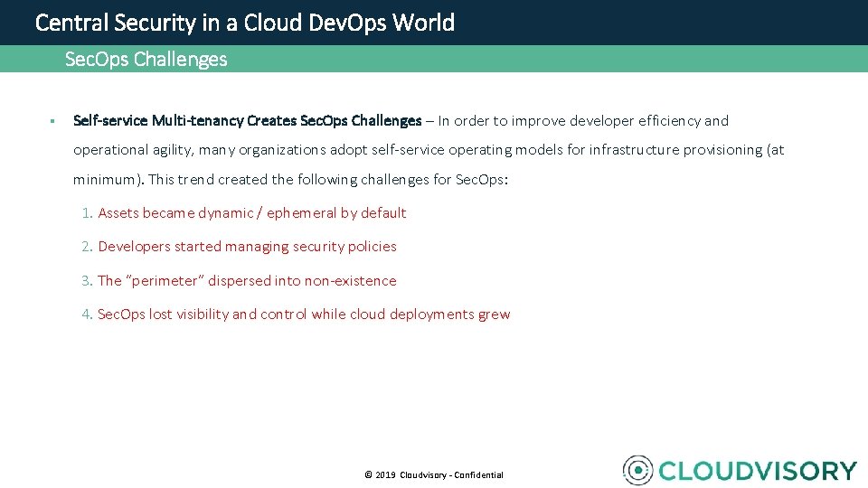The width and height of the screenshot is (868, 488).
Task: Click 'SecOps lost visibility and control while cloud deployments grew'
Action: click(304, 314)
